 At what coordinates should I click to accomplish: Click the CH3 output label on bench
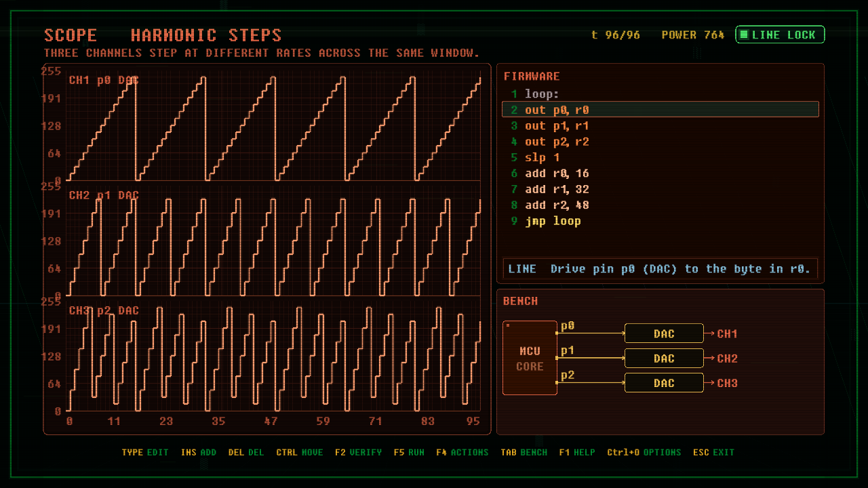pos(727,383)
